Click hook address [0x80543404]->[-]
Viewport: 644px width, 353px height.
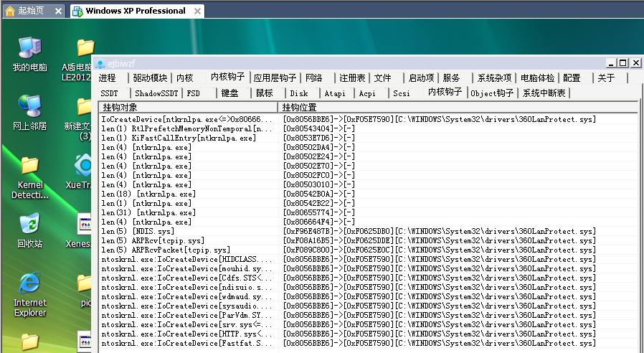click(318, 128)
